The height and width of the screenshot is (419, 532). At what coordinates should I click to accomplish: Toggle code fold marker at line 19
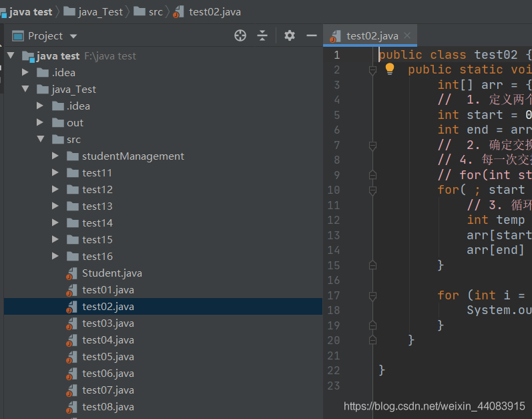(x=372, y=325)
